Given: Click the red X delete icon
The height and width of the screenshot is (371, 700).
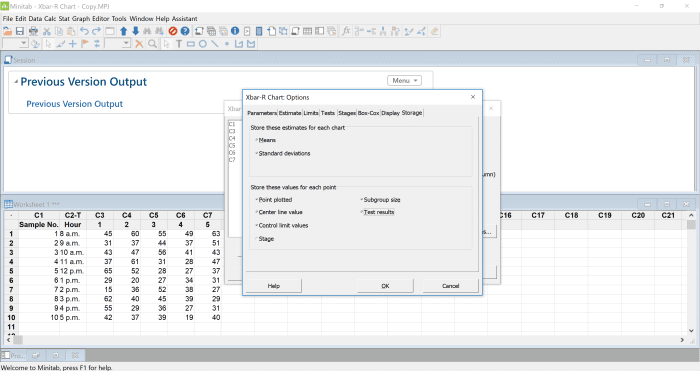Looking at the screenshot, I should coord(139,44).
